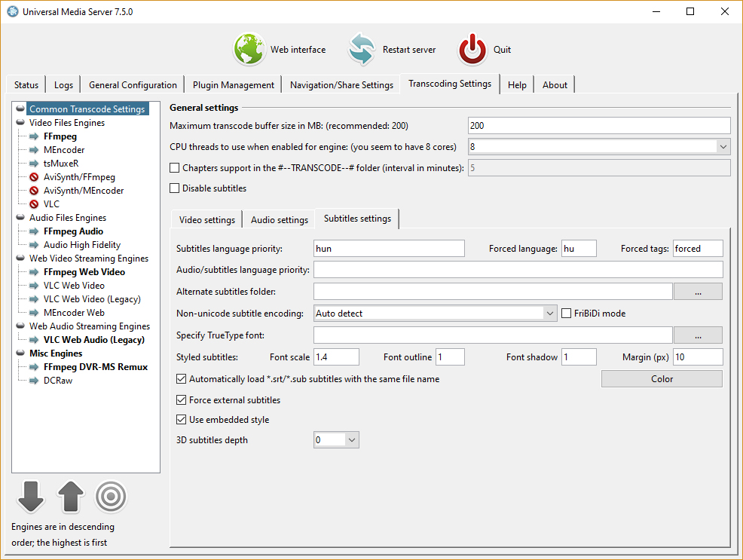Collapse Web Audio Streaming Engines node
This screenshot has height=560, width=743.
tap(20, 326)
